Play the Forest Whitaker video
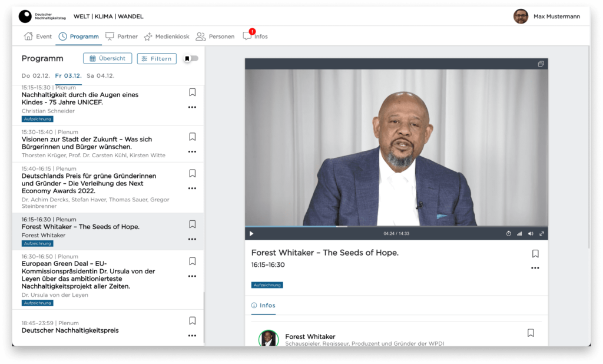The width and height of the screenshot is (603, 364). coord(251,234)
